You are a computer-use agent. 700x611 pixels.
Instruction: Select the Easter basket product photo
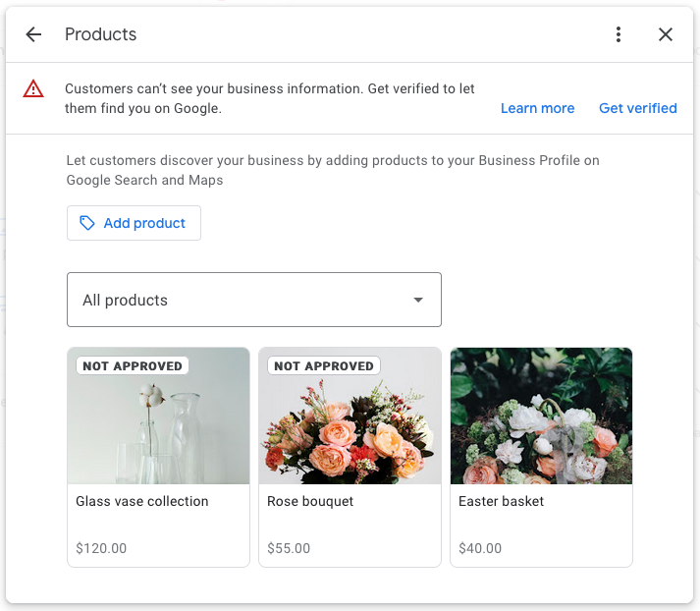click(541, 417)
